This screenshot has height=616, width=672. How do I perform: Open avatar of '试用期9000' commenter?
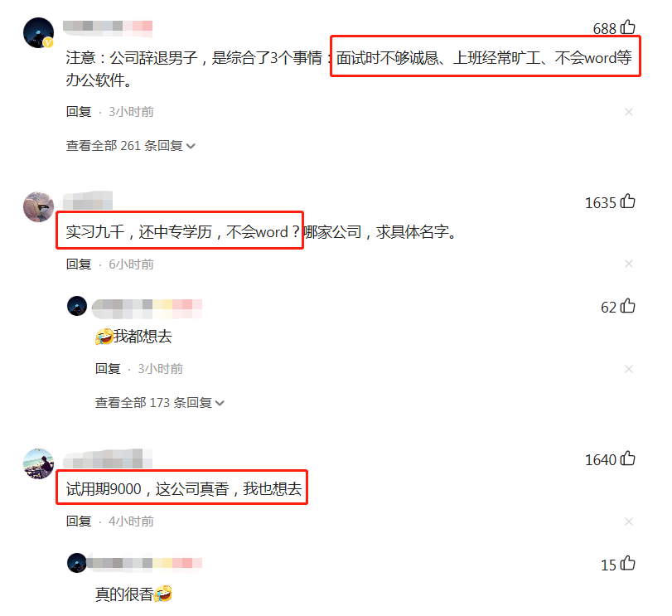(x=39, y=463)
